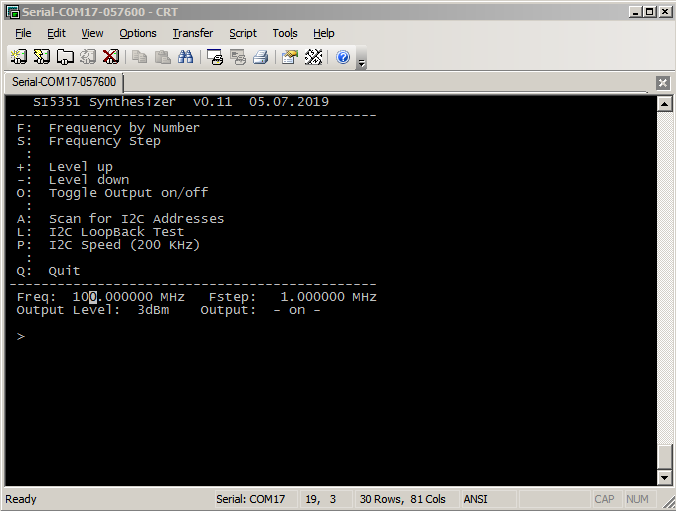
Task: Open Find with the binoculars icon
Action: coord(186,56)
